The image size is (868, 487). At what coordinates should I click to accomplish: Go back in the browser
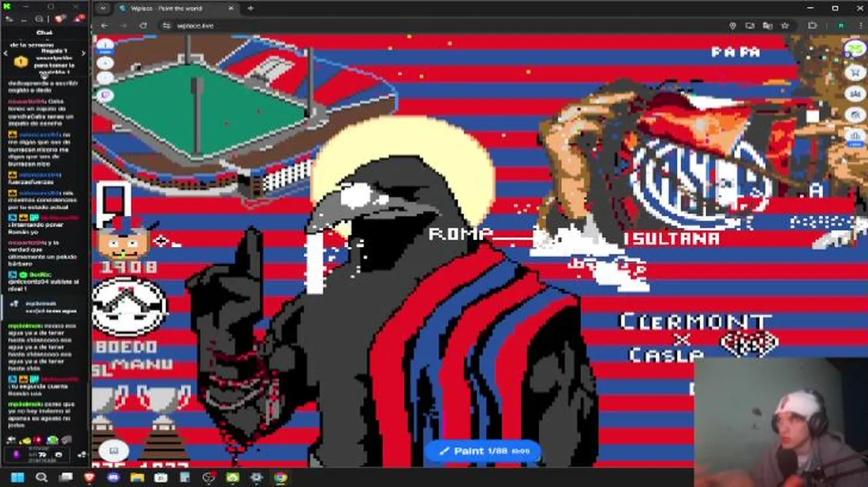pos(105,26)
